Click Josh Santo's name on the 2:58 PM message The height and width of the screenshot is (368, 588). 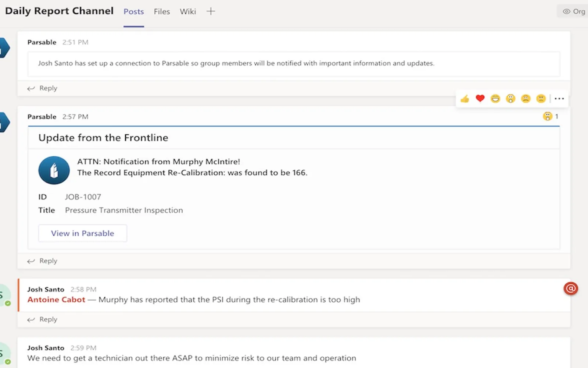click(46, 290)
